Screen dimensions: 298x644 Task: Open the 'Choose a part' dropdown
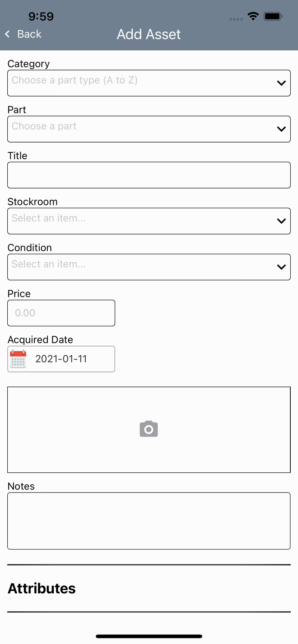pyautogui.click(x=149, y=129)
